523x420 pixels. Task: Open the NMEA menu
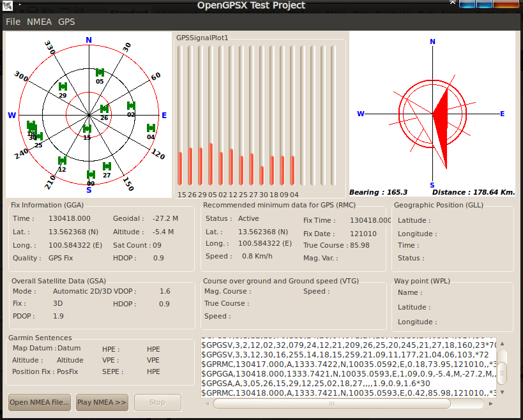click(x=39, y=22)
